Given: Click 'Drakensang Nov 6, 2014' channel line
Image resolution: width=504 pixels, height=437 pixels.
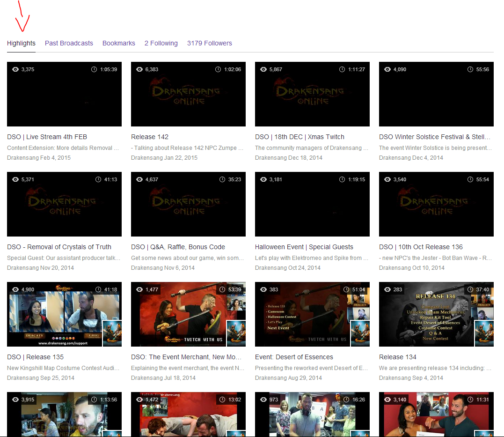Looking at the screenshot, I should [x=163, y=268].
